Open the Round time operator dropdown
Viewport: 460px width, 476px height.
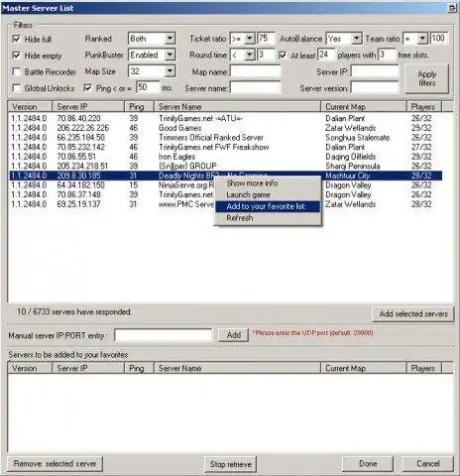coord(242,55)
